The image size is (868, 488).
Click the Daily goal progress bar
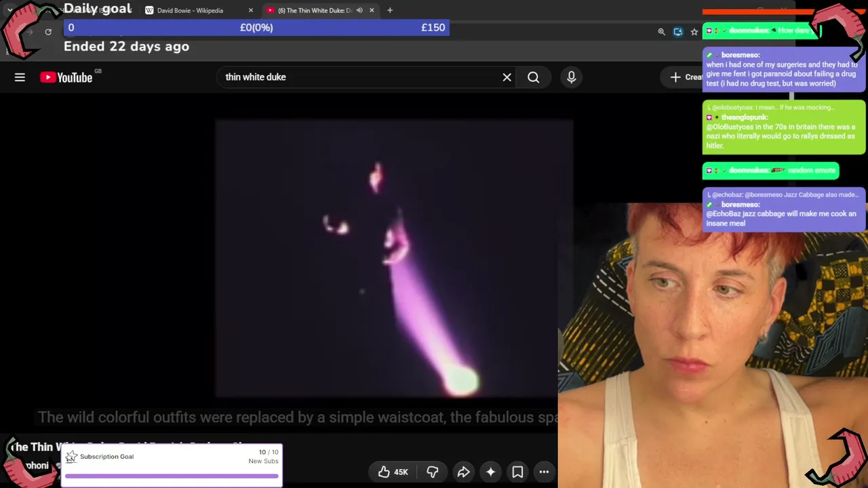256,28
